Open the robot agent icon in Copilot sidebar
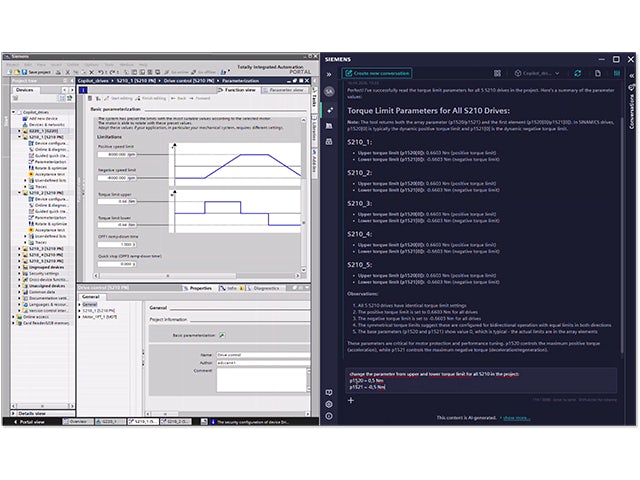This screenshot has height=480, width=640. click(x=329, y=142)
